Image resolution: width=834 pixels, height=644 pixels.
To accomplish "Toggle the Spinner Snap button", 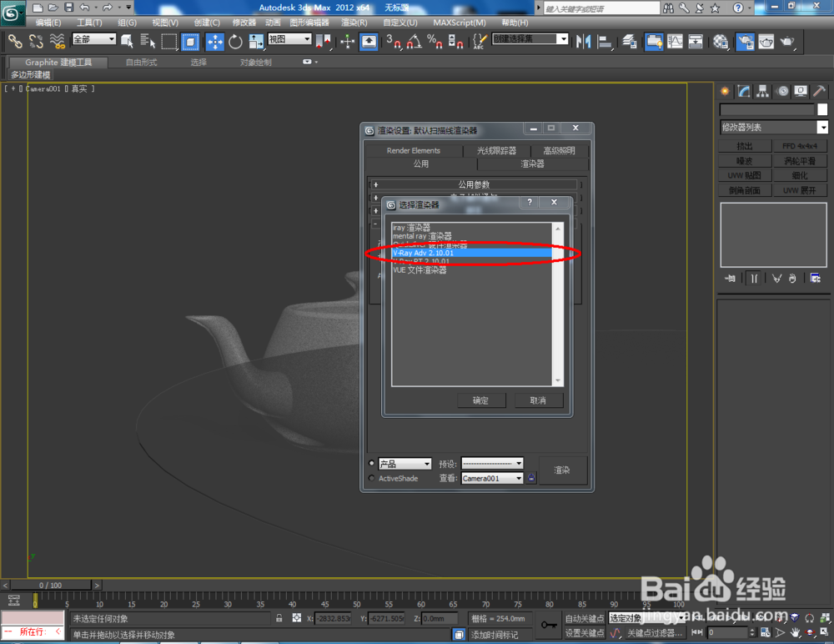I will coord(455,41).
